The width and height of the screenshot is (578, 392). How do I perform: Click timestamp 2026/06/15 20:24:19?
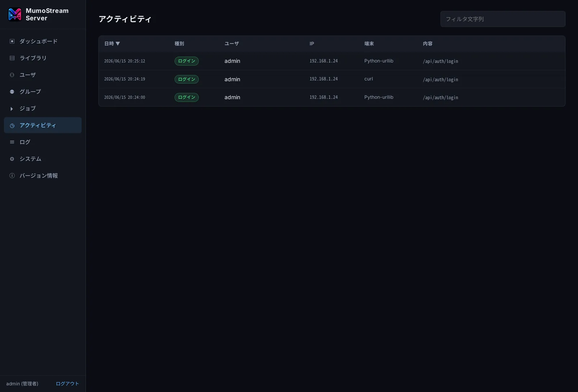click(x=125, y=79)
